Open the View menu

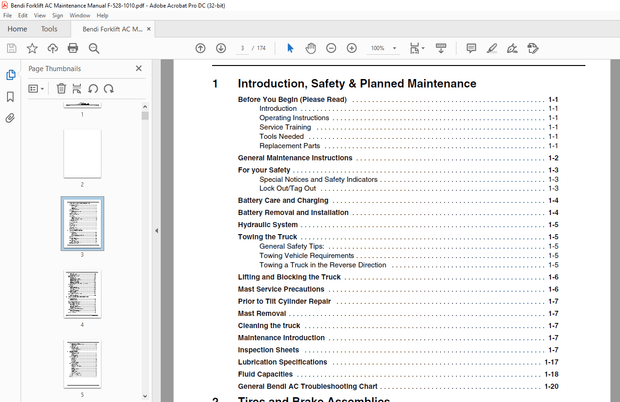click(x=40, y=15)
